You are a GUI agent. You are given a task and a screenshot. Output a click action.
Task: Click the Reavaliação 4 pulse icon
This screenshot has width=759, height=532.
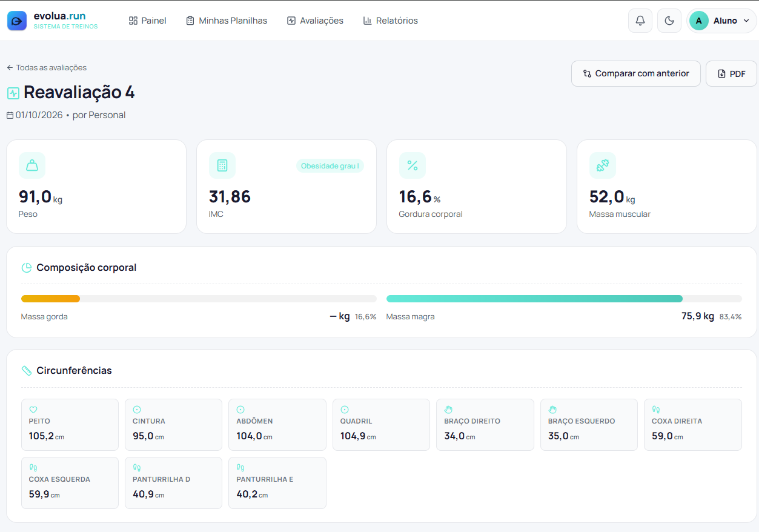coord(13,93)
